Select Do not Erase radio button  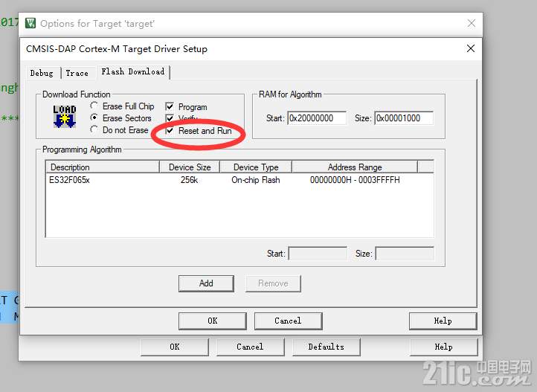(x=94, y=129)
